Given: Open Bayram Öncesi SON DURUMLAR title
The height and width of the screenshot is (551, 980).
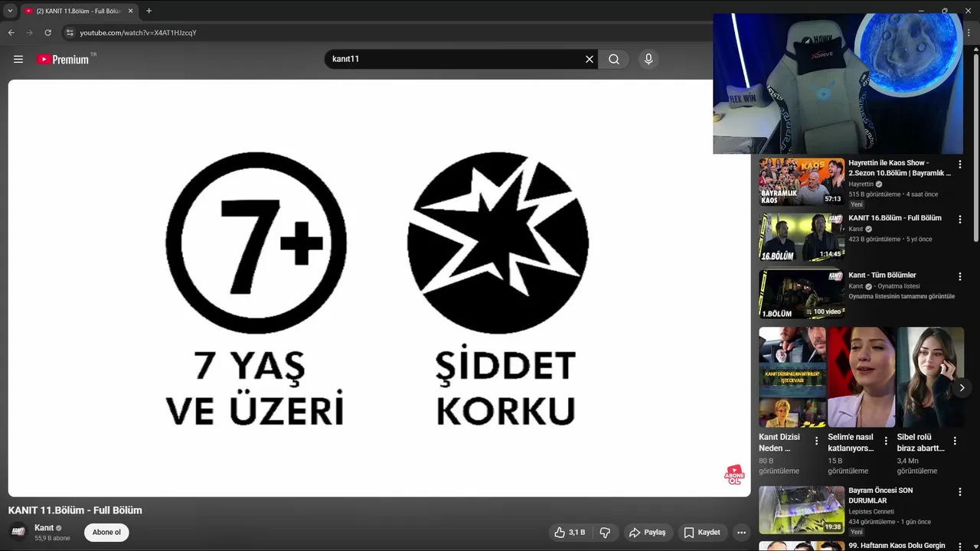Looking at the screenshot, I should 880,495.
